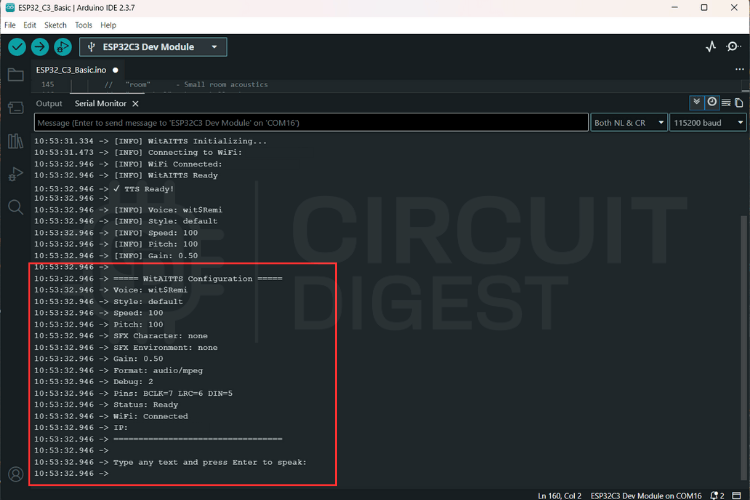Copy serial monitor output icon
Screen dimensions: 750x500
tap(739, 102)
